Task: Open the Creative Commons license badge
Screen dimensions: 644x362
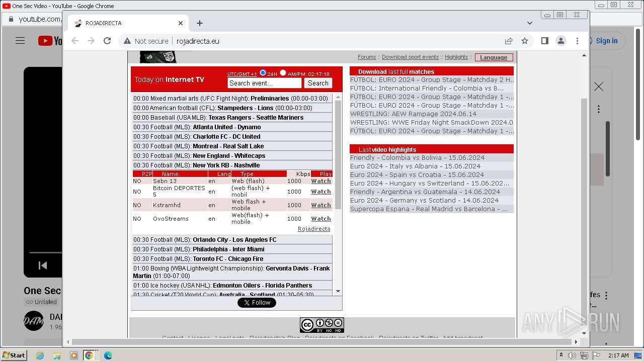Action: point(322,325)
